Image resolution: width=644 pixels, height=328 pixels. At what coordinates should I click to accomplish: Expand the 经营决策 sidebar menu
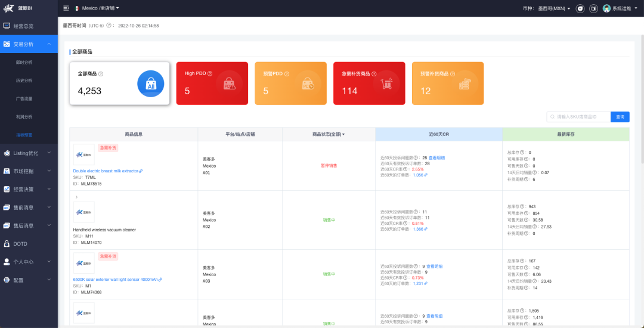pyautogui.click(x=29, y=189)
